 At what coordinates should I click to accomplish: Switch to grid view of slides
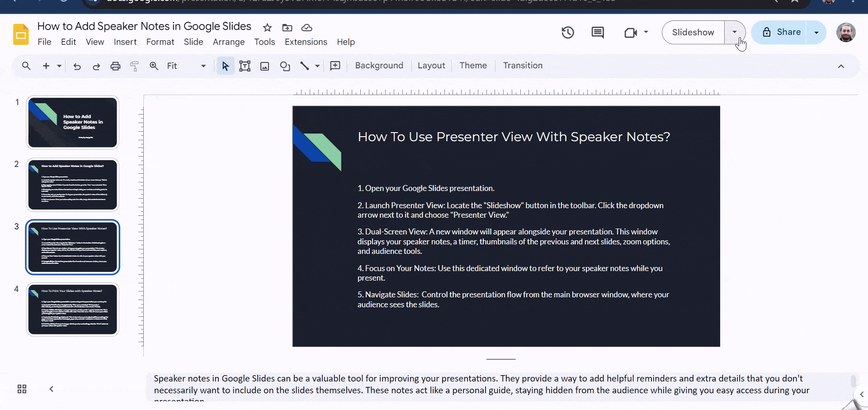[x=21, y=389]
